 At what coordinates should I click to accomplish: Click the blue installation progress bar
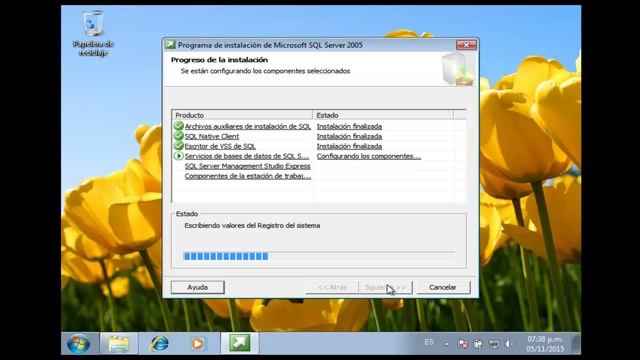[x=319, y=256]
